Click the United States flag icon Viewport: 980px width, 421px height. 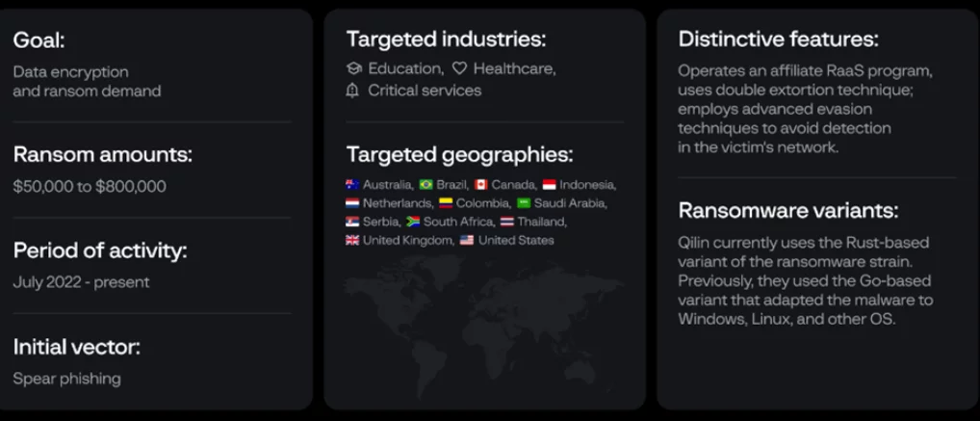point(467,240)
